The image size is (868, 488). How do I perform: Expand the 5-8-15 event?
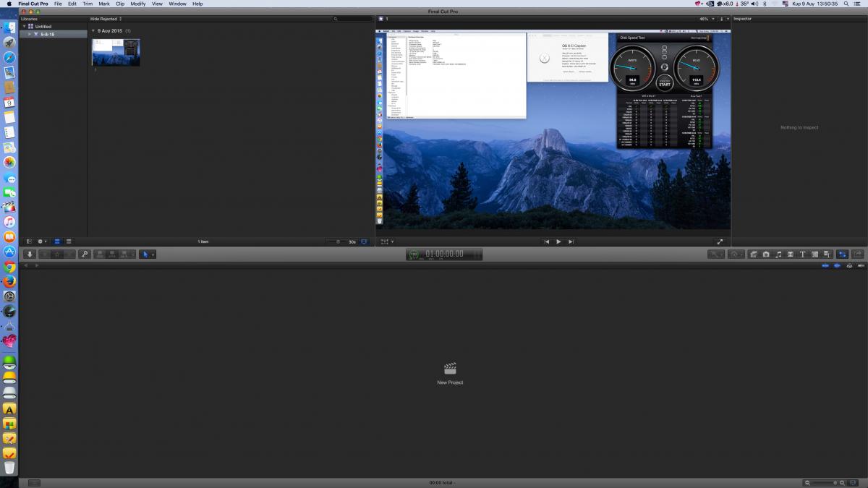click(x=30, y=34)
